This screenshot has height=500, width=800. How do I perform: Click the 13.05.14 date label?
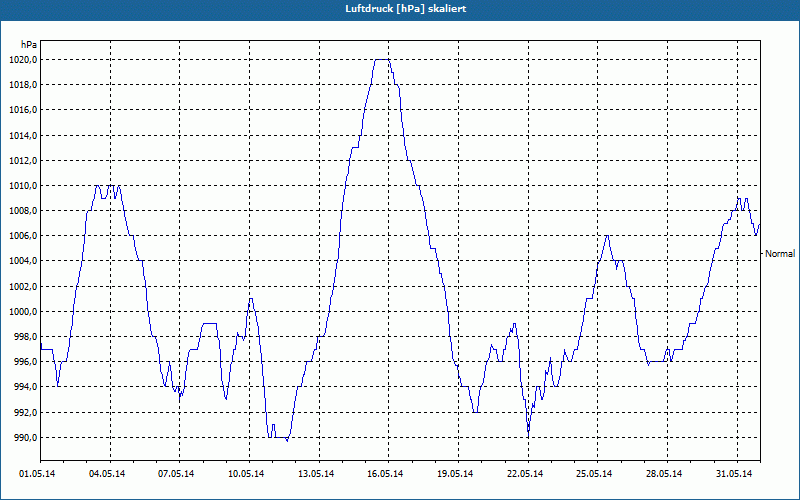click(316, 474)
